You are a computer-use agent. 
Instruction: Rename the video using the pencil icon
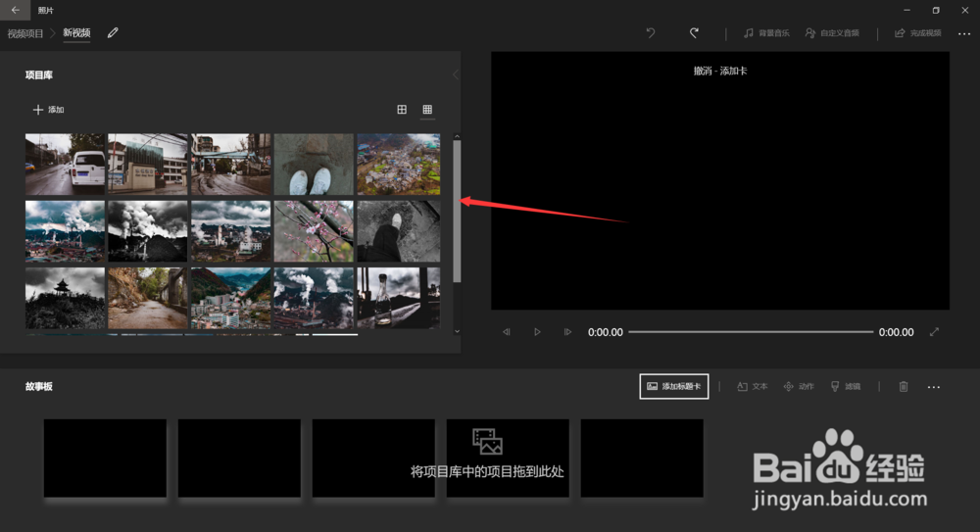[113, 33]
